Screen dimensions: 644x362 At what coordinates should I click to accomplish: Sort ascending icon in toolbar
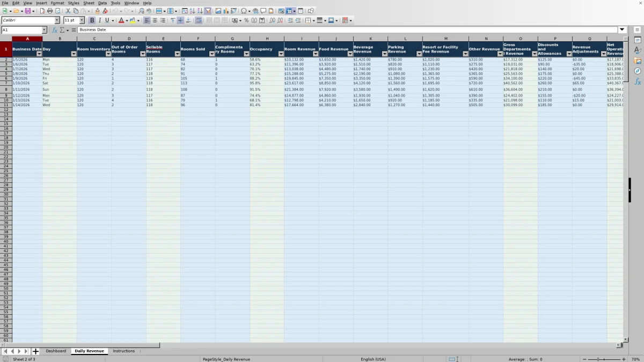[x=192, y=11]
